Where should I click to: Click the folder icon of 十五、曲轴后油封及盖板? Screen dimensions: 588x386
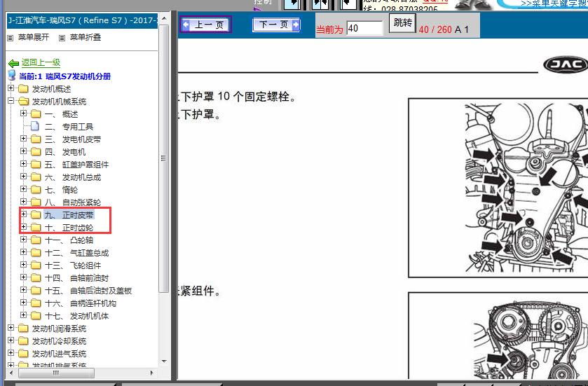click(36, 291)
